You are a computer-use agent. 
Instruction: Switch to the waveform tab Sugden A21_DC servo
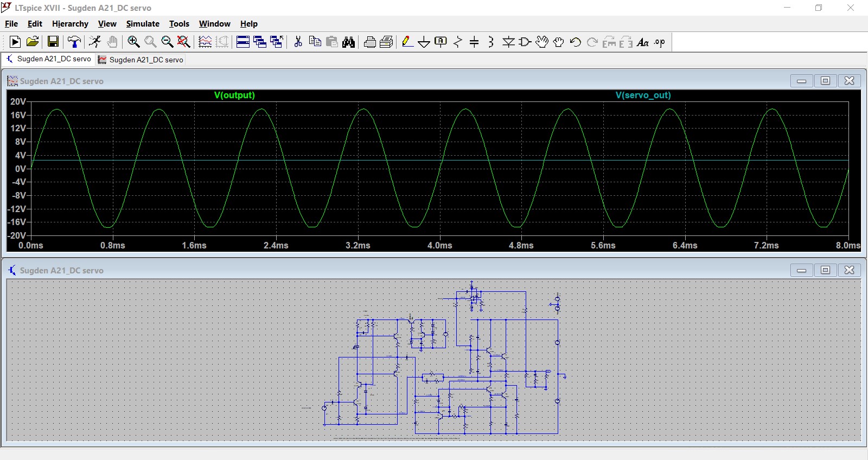(141, 60)
